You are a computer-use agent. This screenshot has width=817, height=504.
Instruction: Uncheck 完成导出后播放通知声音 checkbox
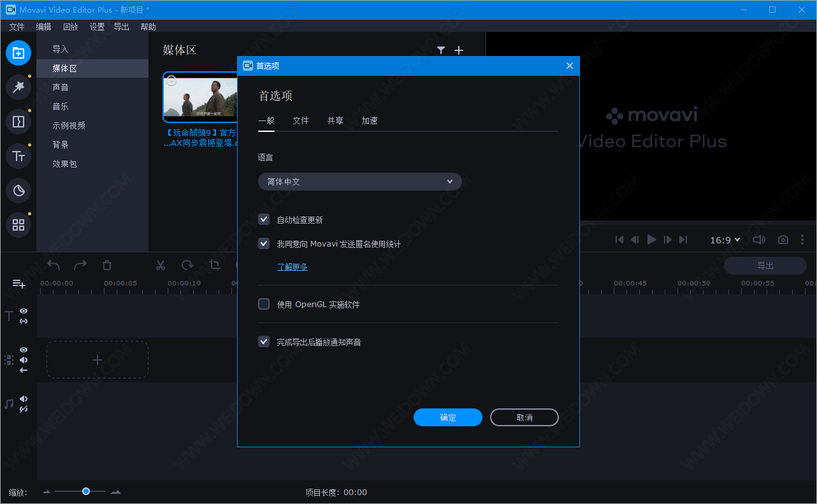point(264,342)
